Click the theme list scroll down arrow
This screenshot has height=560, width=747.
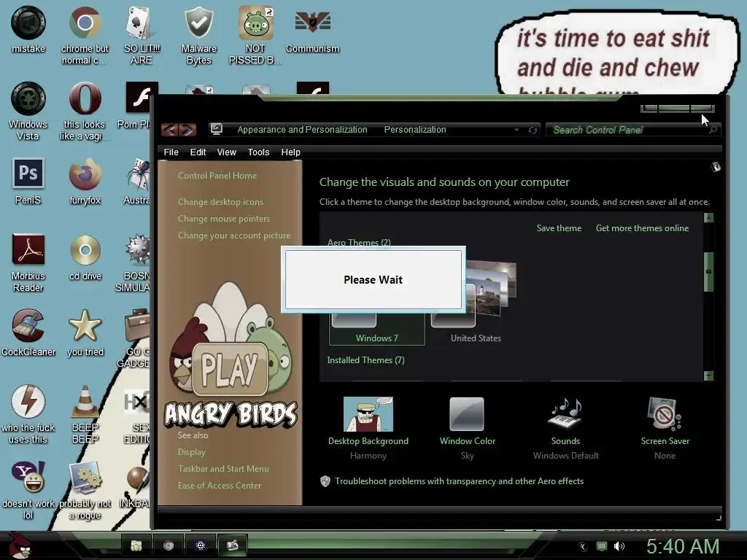click(708, 376)
